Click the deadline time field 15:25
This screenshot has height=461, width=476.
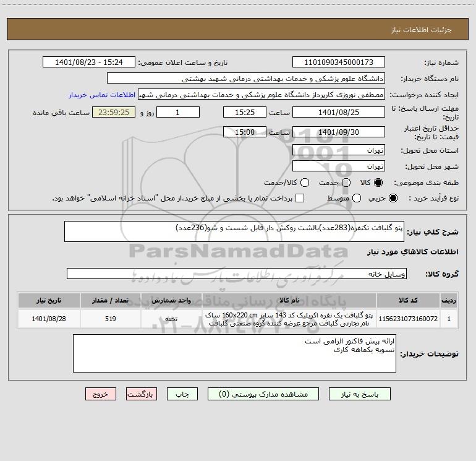click(x=245, y=112)
